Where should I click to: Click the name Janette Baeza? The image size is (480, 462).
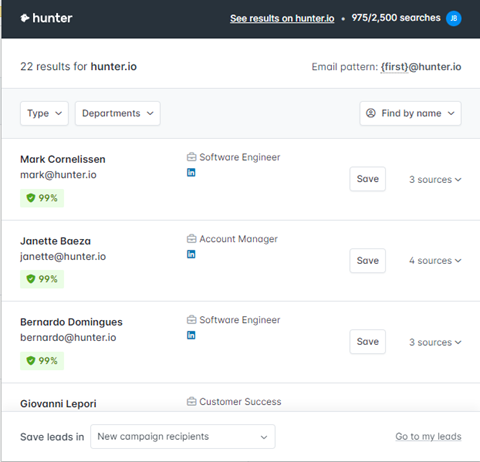[55, 241]
